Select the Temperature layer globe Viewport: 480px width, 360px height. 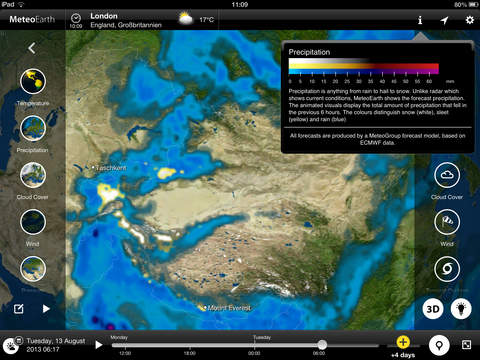click(x=33, y=81)
